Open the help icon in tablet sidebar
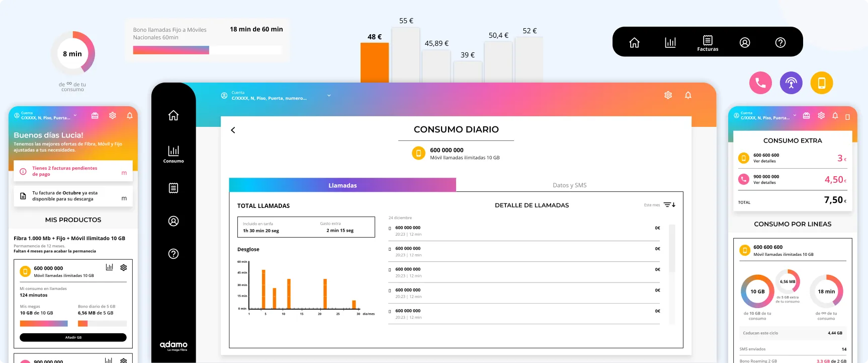 [x=173, y=254]
